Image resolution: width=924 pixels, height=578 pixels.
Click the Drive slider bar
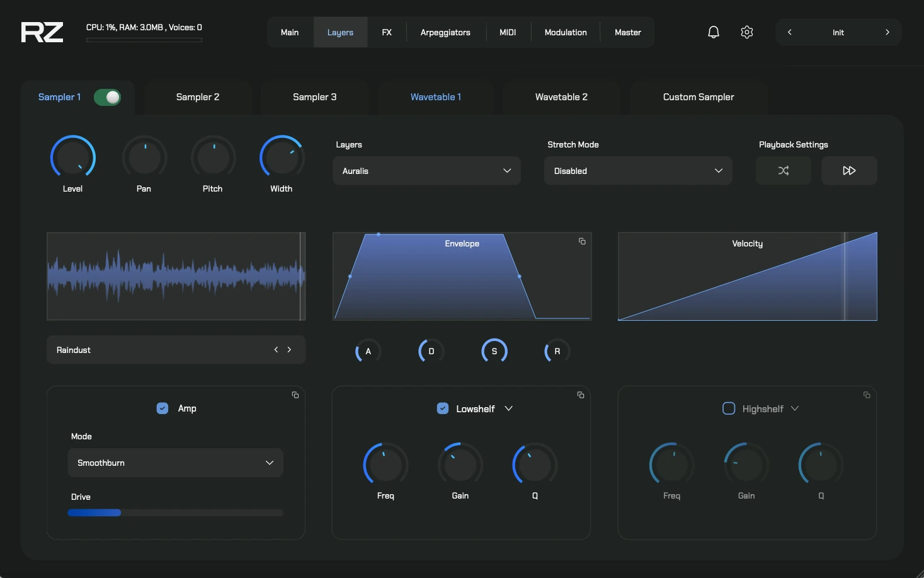[175, 512]
